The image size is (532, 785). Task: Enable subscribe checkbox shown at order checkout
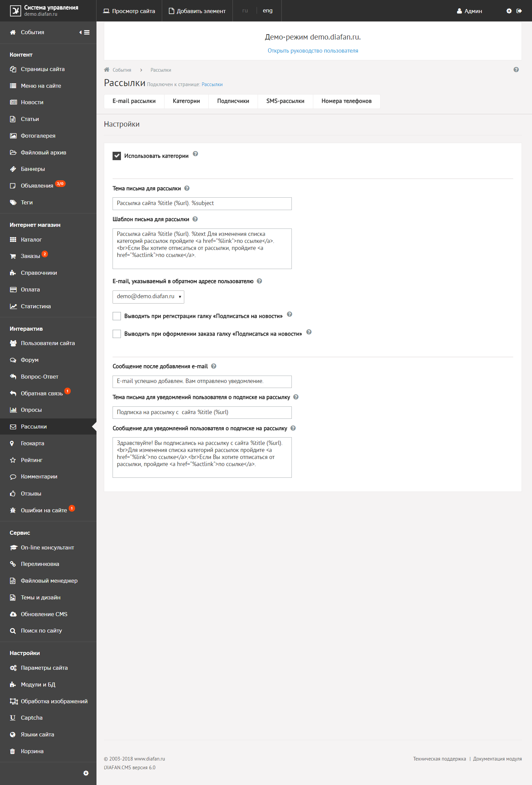pyautogui.click(x=117, y=334)
